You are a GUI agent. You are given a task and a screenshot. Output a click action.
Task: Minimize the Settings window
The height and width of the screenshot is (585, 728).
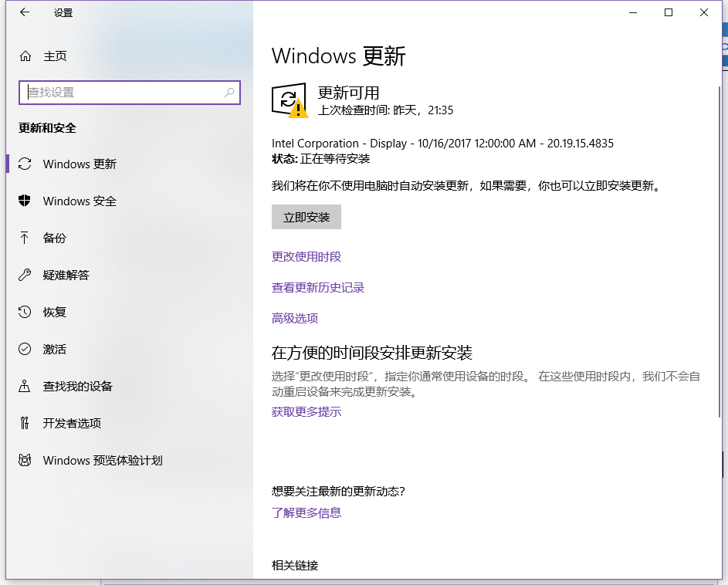tap(633, 12)
